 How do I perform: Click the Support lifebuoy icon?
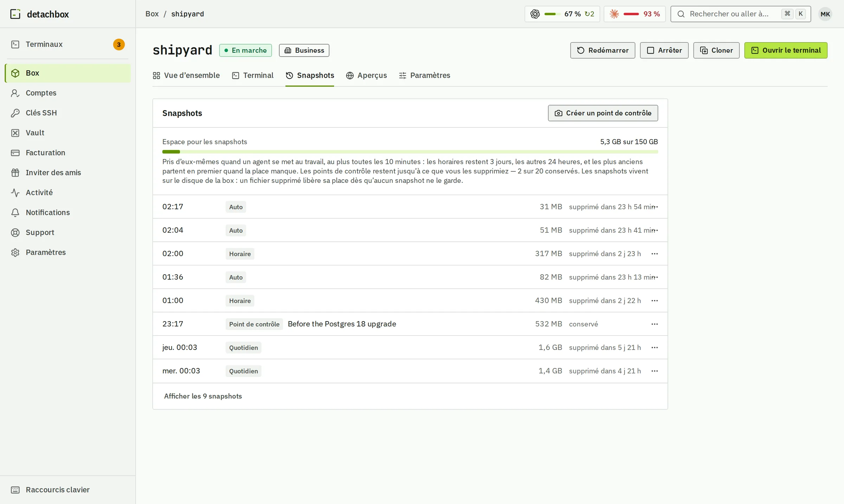click(15, 232)
